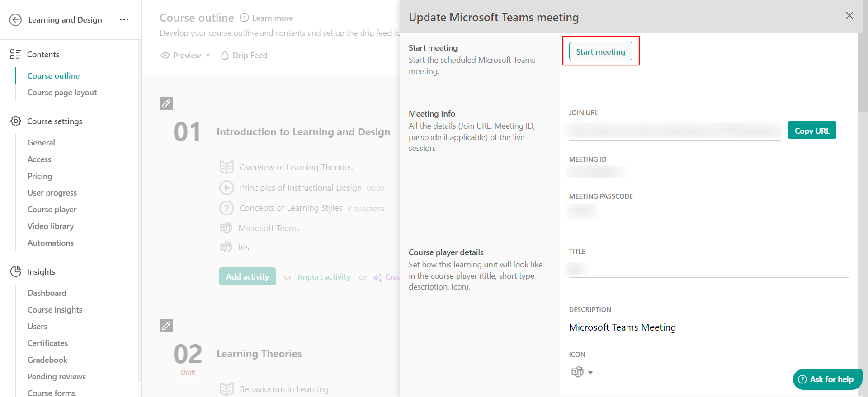The image size is (868, 397).
Task: Click the Learn more question mark icon
Action: pyautogui.click(x=244, y=18)
